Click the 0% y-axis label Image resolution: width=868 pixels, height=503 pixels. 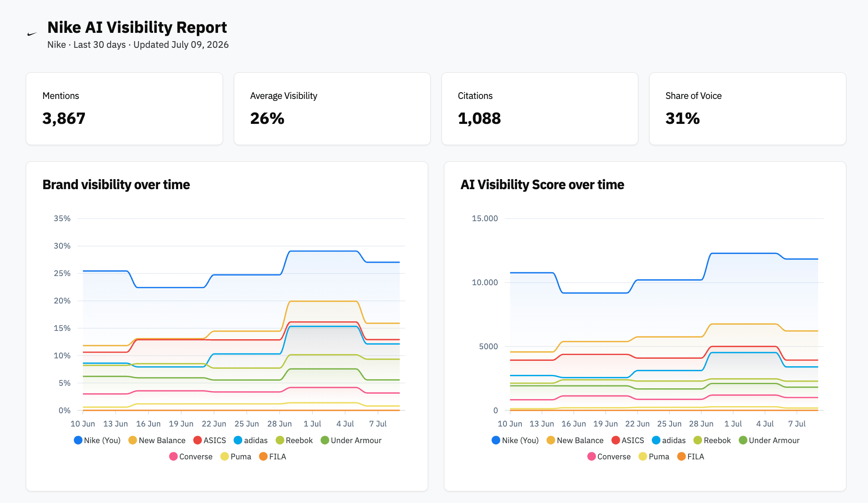64,411
